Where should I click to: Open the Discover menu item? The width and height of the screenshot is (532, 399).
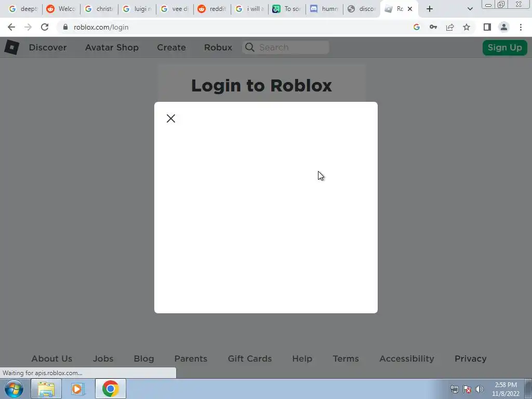point(47,47)
